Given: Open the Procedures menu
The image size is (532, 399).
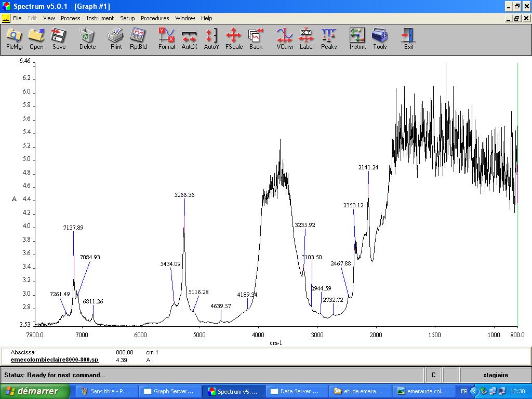Looking at the screenshot, I should point(155,18).
